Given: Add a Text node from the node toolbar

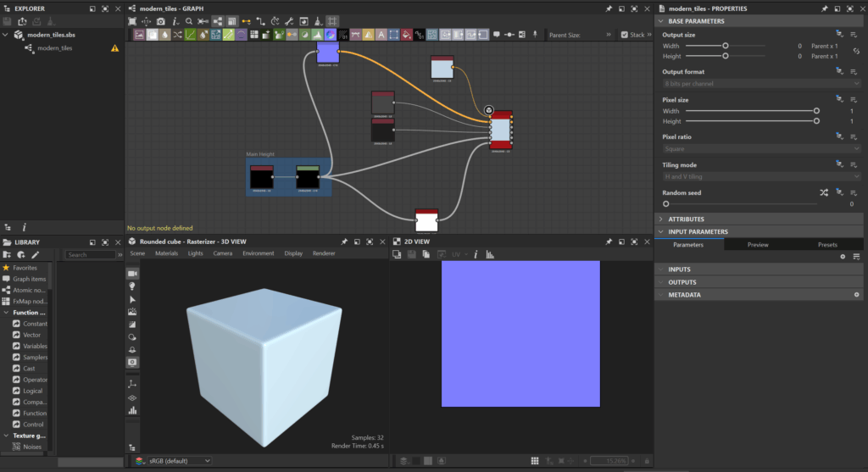Looking at the screenshot, I should (381, 35).
